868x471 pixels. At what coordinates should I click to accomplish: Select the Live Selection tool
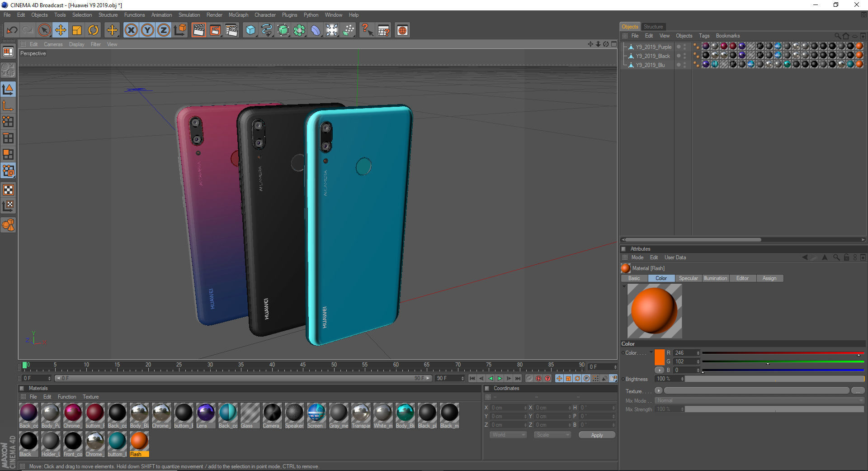pyautogui.click(x=44, y=30)
